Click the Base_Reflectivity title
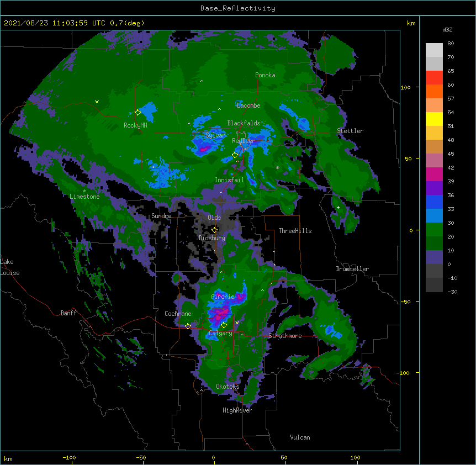 click(x=238, y=8)
